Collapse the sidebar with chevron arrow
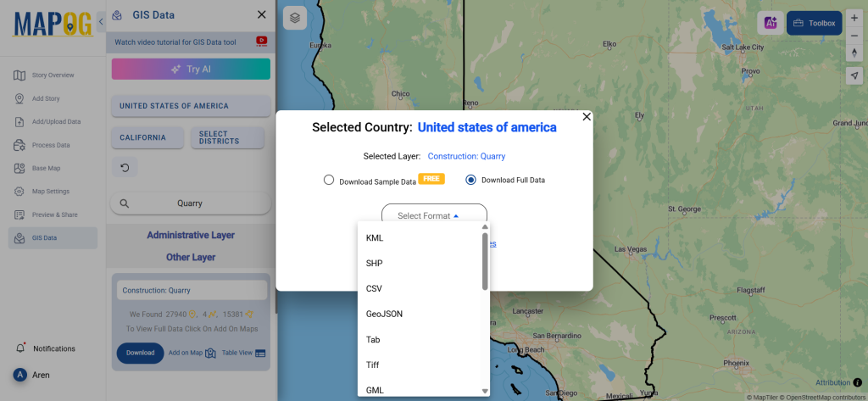The image size is (868, 401). (x=101, y=20)
